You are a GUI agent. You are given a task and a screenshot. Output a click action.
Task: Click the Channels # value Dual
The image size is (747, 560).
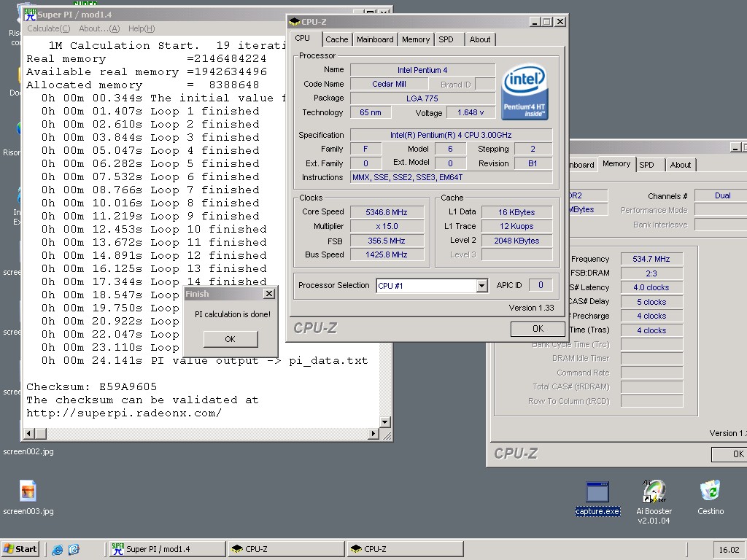coord(722,195)
